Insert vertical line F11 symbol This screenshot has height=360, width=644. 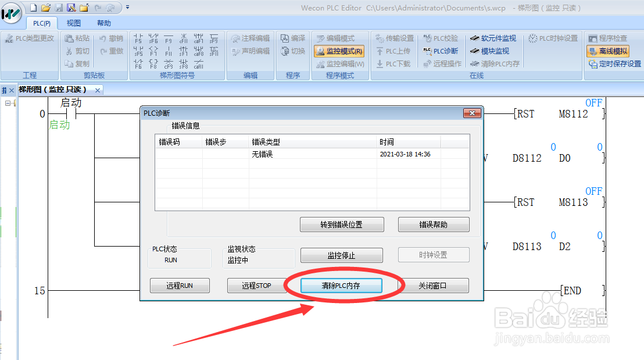(x=169, y=51)
